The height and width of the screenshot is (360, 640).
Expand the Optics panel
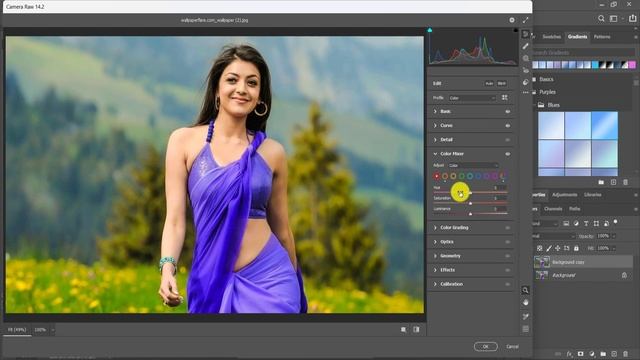pyautogui.click(x=435, y=242)
